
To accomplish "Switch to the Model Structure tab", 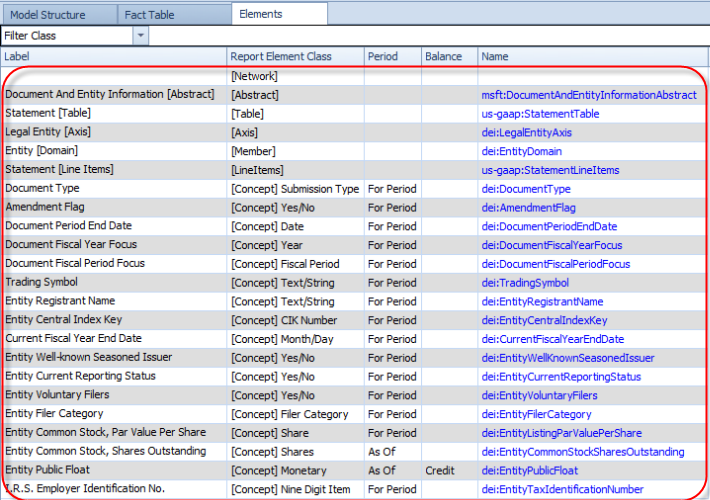I will [x=59, y=15].
